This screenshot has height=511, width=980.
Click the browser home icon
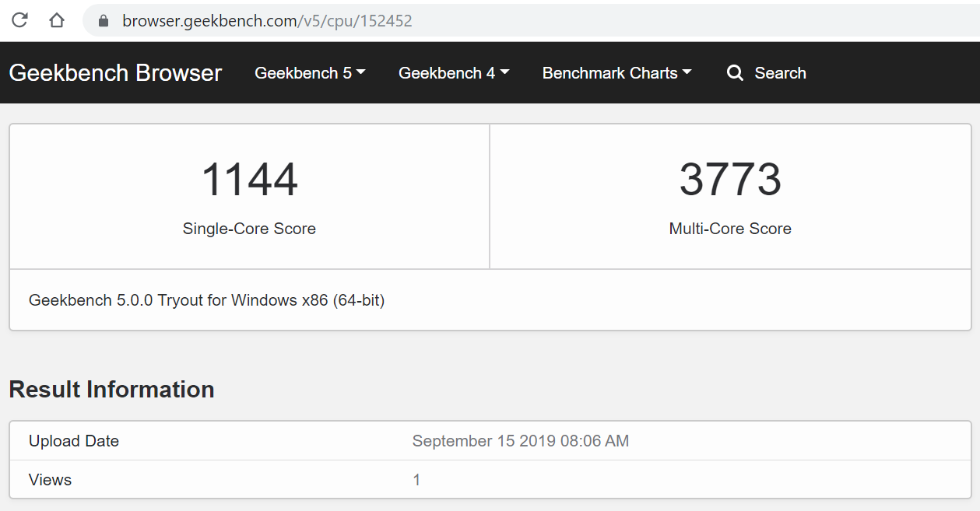click(x=57, y=20)
